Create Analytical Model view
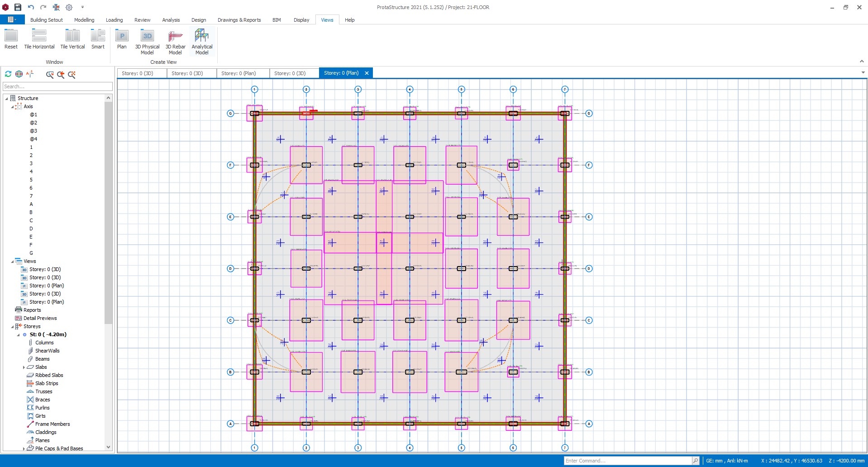 (202, 42)
